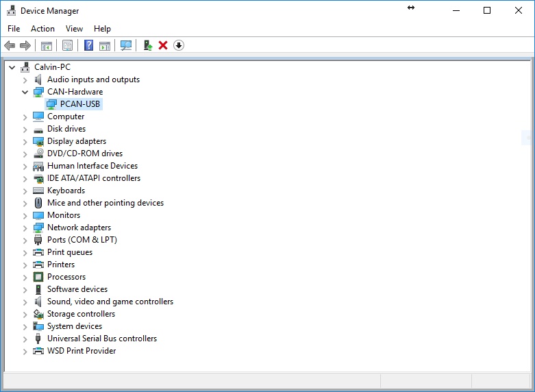Screen dimensions: 535x392
Task: Open the Action menu
Action: (x=42, y=29)
